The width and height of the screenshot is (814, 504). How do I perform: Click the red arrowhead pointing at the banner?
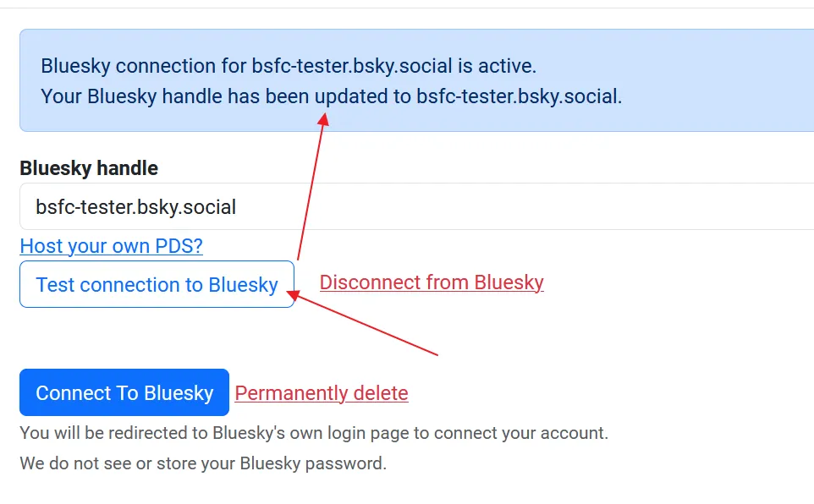coord(323,119)
